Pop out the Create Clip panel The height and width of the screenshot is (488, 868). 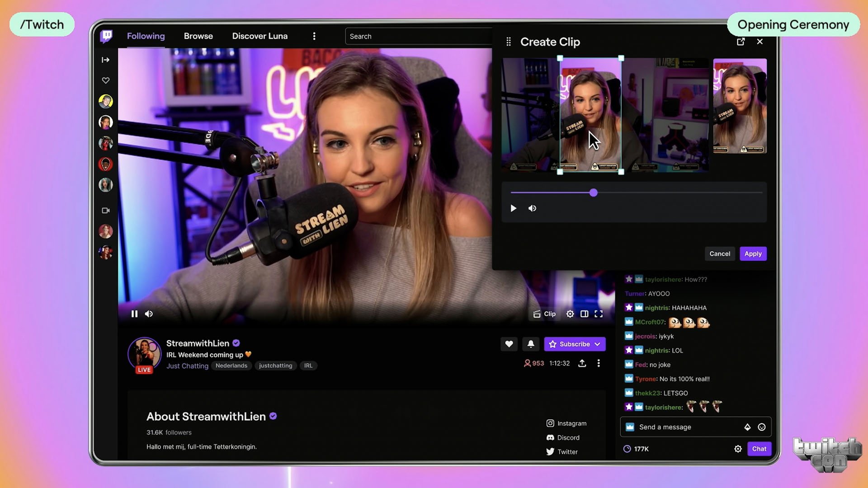[741, 42]
